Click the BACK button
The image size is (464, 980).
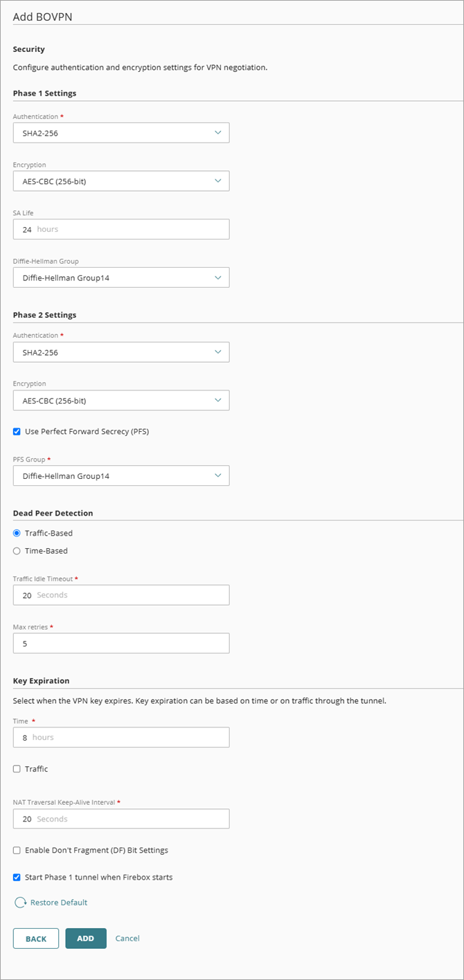point(35,938)
